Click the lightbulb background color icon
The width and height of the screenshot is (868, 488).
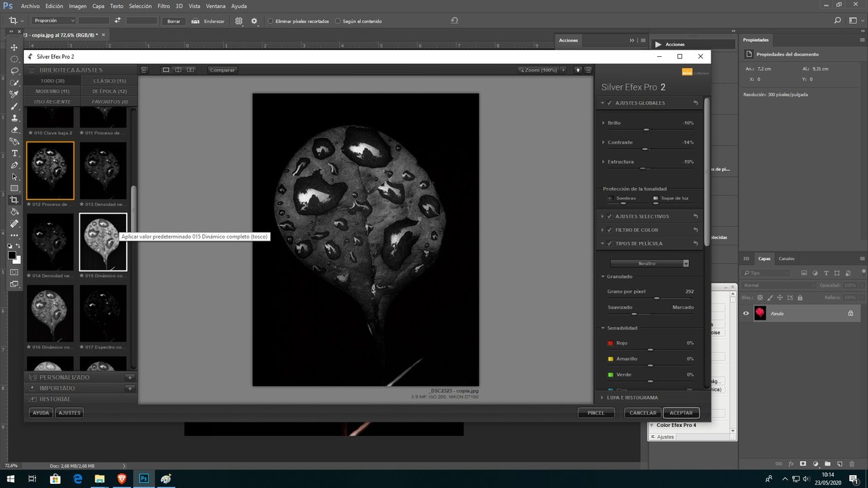[578, 70]
